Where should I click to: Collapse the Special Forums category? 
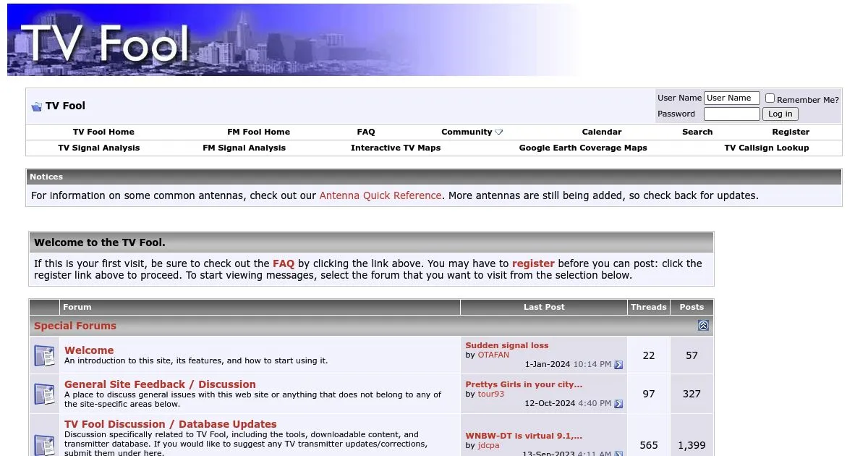point(703,326)
